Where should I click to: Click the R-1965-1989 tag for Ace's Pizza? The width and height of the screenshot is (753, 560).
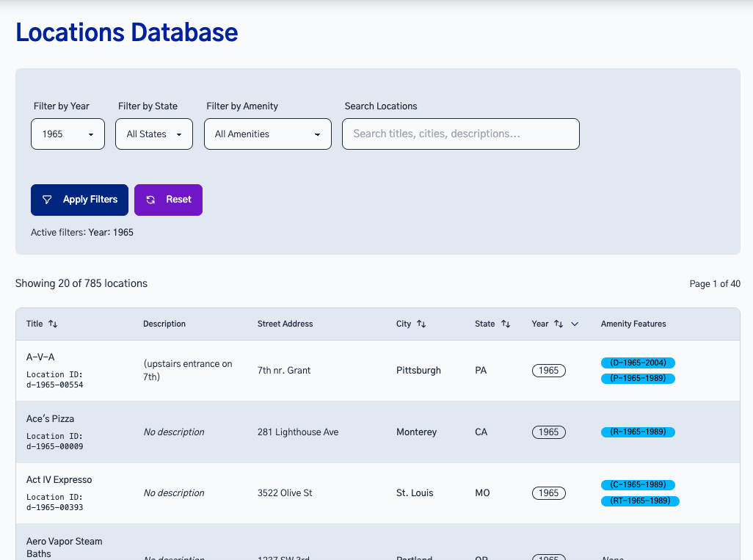[638, 432]
